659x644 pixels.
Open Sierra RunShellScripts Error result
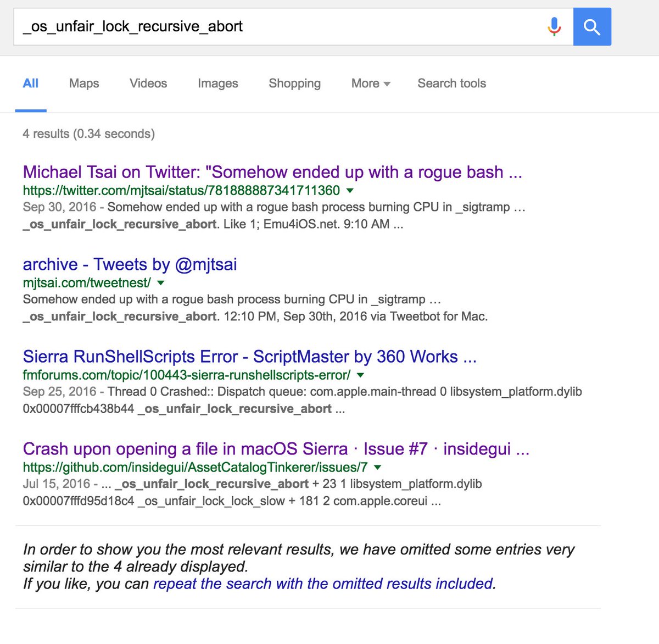(250, 357)
